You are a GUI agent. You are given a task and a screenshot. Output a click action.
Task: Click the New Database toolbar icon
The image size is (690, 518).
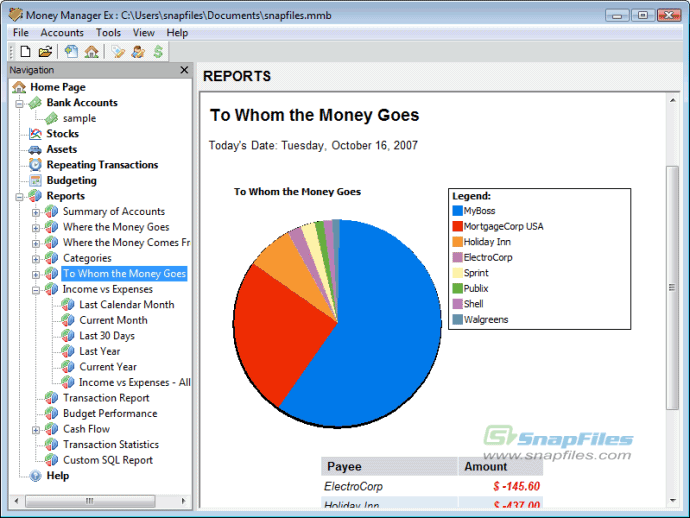click(x=26, y=52)
